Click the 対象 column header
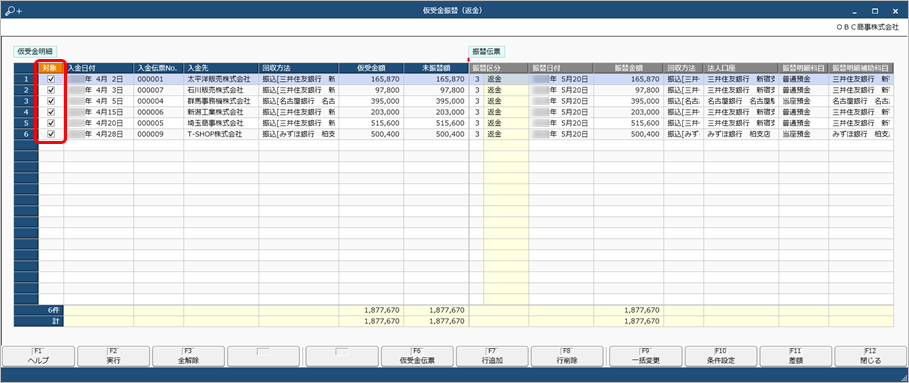Image resolution: width=909 pixels, height=383 pixels. point(51,68)
